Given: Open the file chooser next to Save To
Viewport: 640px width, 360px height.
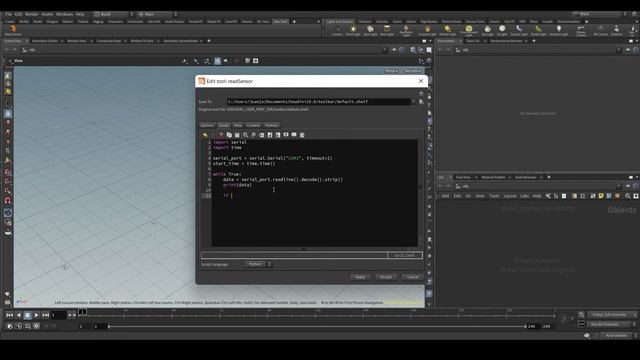Looking at the screenshot, I should pos(421,102).
